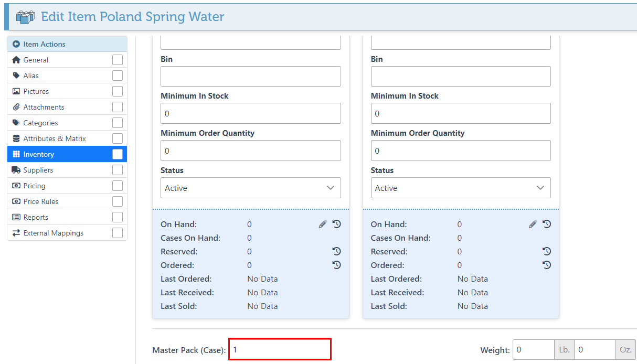Expand the right Status Active dropdown
This screenshot has width=637, height=364.
tap(460, 188)
